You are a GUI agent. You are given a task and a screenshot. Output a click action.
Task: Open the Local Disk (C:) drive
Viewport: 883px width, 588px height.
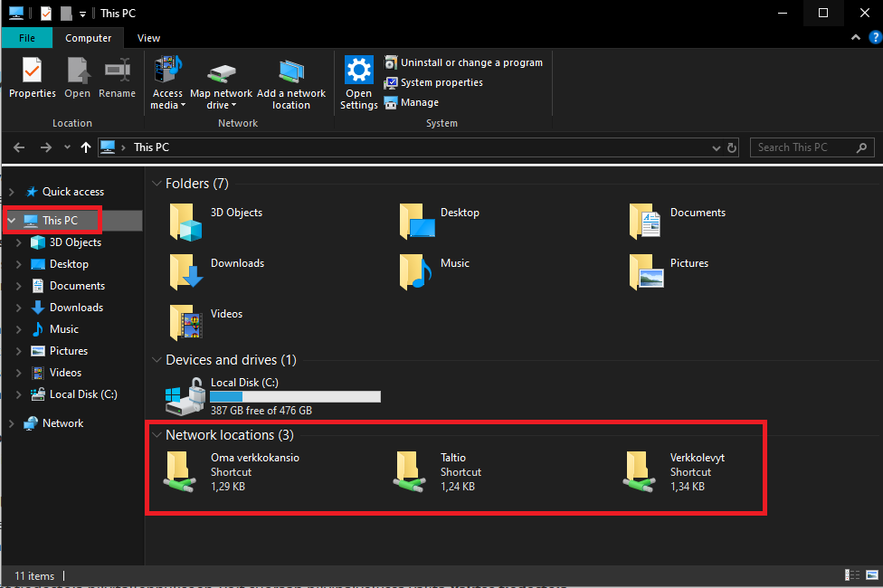click(244, 383)
